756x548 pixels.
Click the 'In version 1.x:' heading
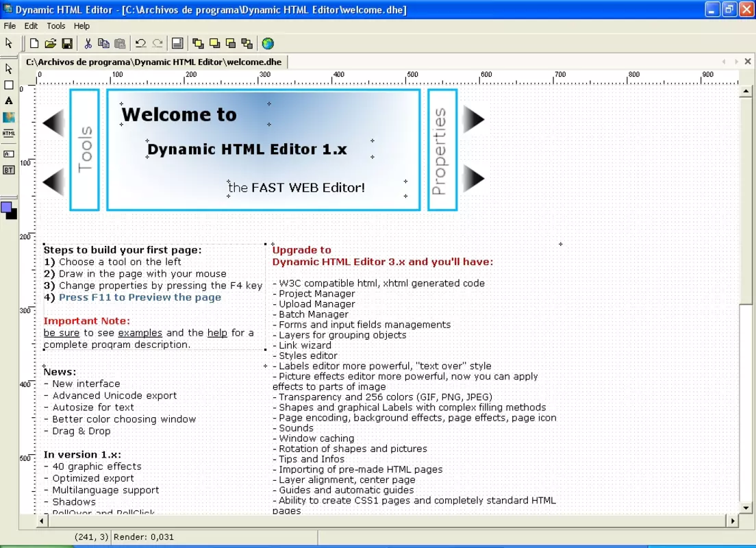pos(82,454)
